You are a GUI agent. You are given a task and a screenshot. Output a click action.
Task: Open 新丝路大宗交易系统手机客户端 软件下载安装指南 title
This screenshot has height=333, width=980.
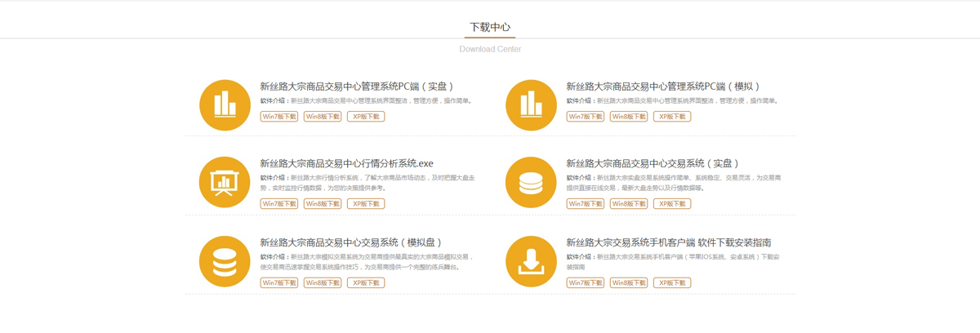[668, 242]
